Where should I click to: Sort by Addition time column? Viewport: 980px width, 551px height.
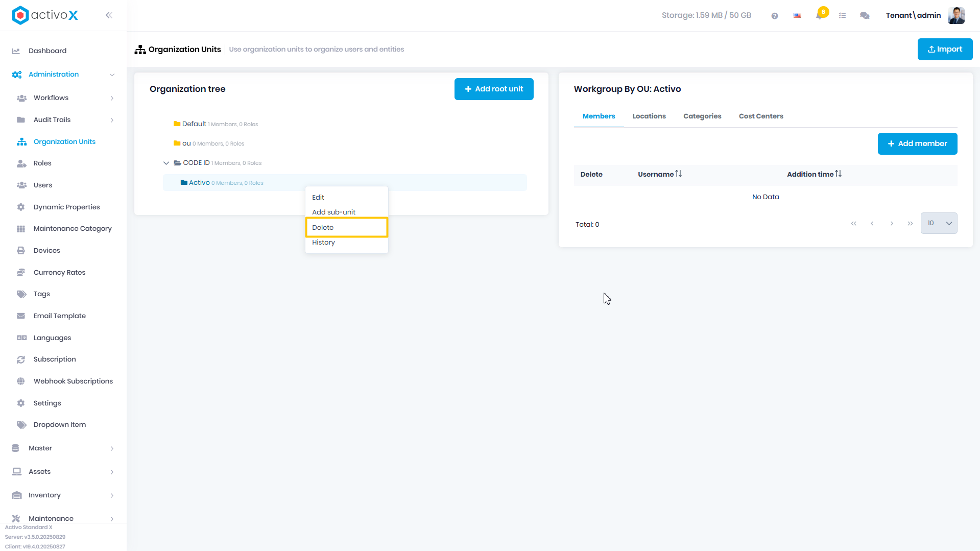pos(814,175)
